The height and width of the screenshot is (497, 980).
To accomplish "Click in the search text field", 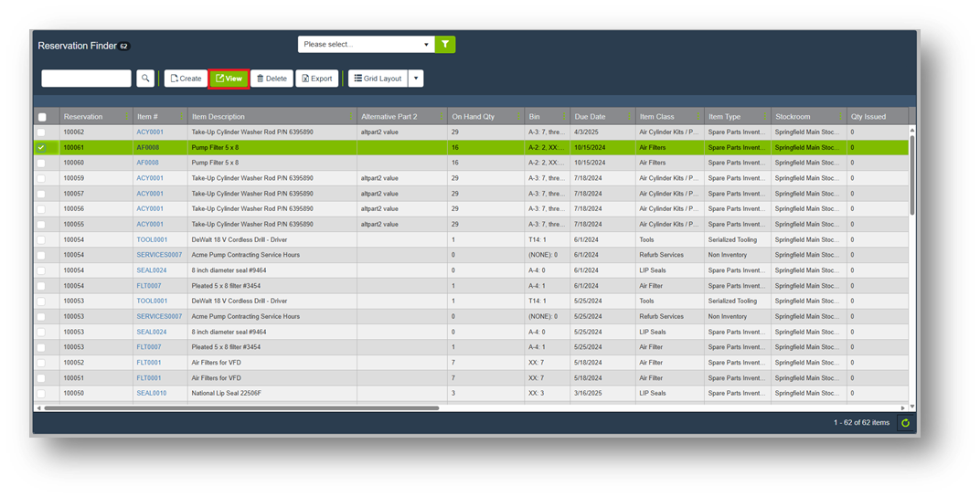I will [x=86, y=79].
